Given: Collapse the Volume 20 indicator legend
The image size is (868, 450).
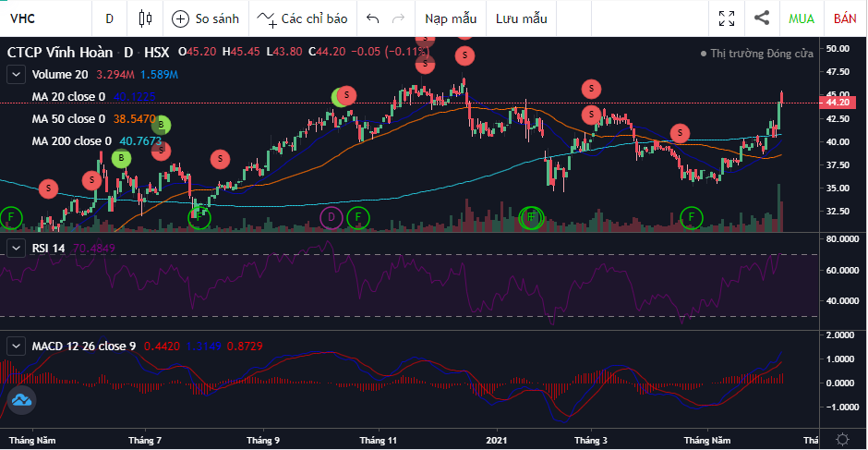Looking at the screenshot, I should click(x=17, y=74).
